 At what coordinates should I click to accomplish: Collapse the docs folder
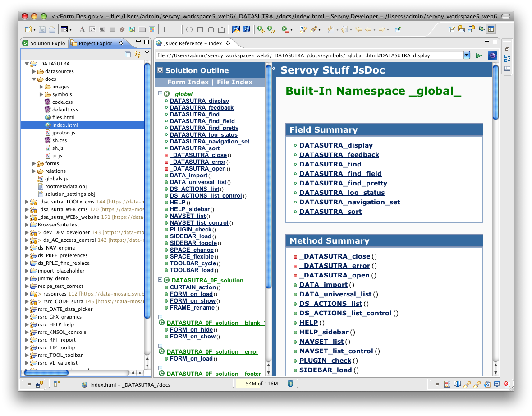pyautogui.click(x=34, y=79)
